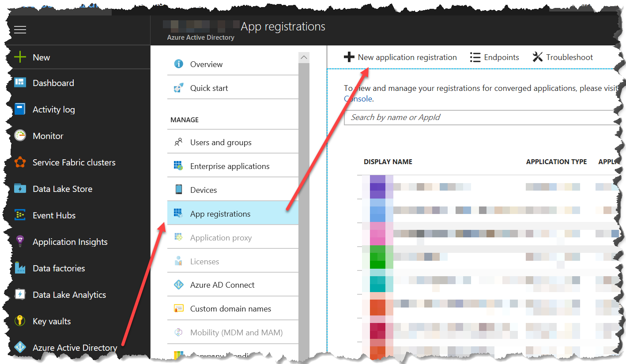Select App registrations menu entry
This screenshot has height=364, width=626.
click(233, 214)
